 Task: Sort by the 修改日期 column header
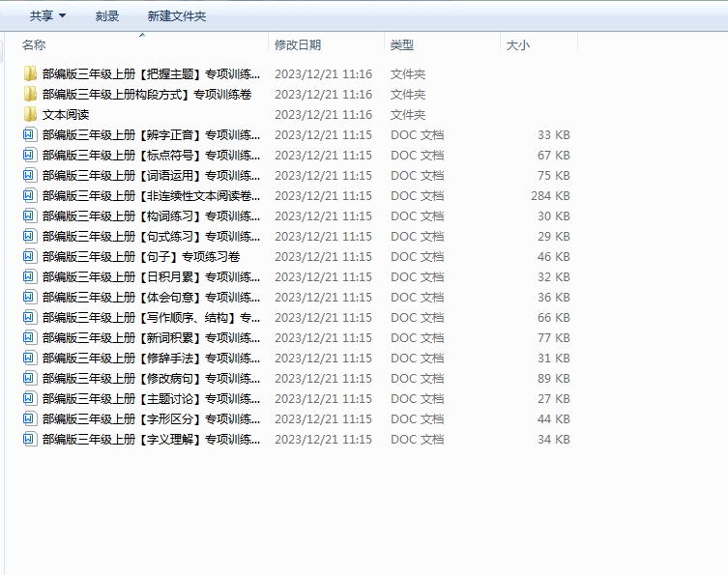(298, 45)
